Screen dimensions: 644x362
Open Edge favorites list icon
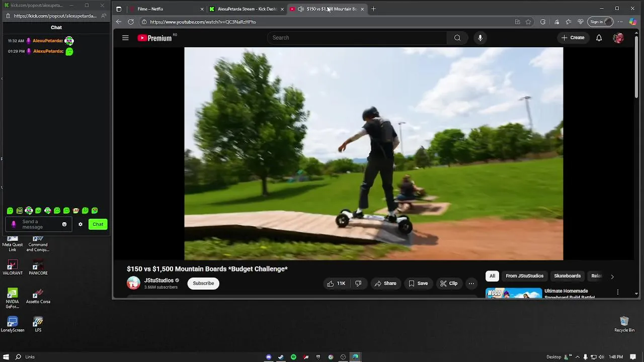[x=569, y=22]
